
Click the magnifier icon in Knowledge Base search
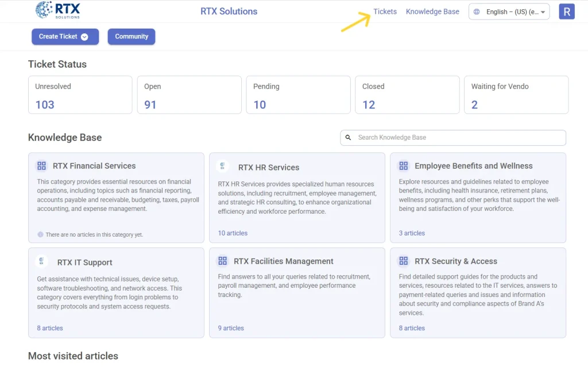click(349, 138)
